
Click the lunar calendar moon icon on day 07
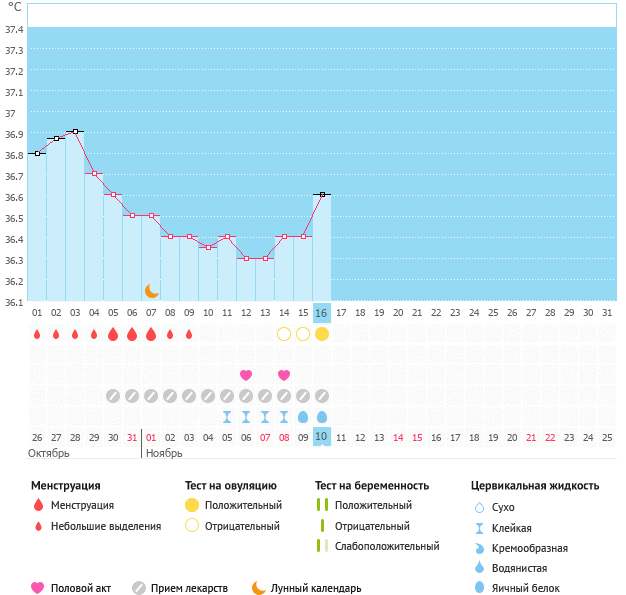(151, 290)
